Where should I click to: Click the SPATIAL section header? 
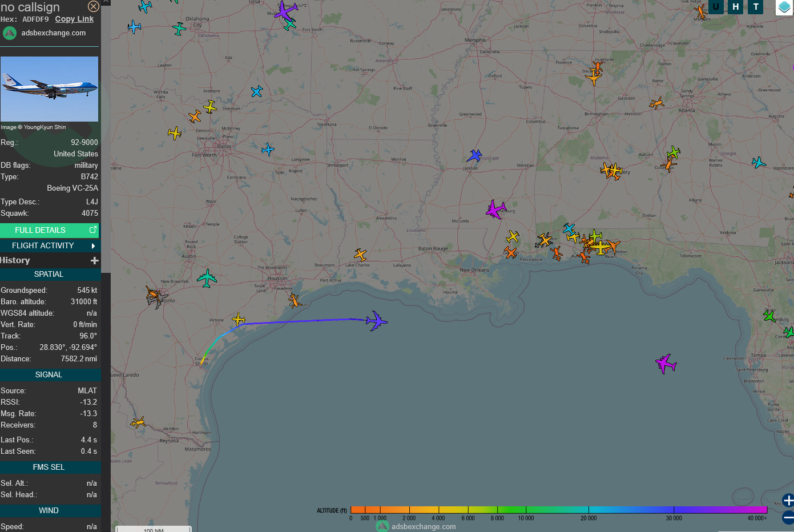(x=49, y=275)
